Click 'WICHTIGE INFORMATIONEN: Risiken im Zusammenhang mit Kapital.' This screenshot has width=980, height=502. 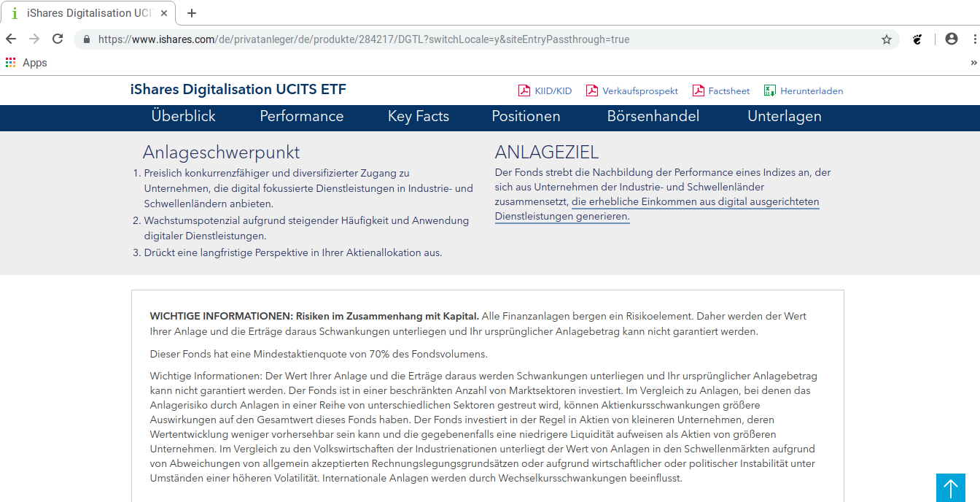pos(314,317)
